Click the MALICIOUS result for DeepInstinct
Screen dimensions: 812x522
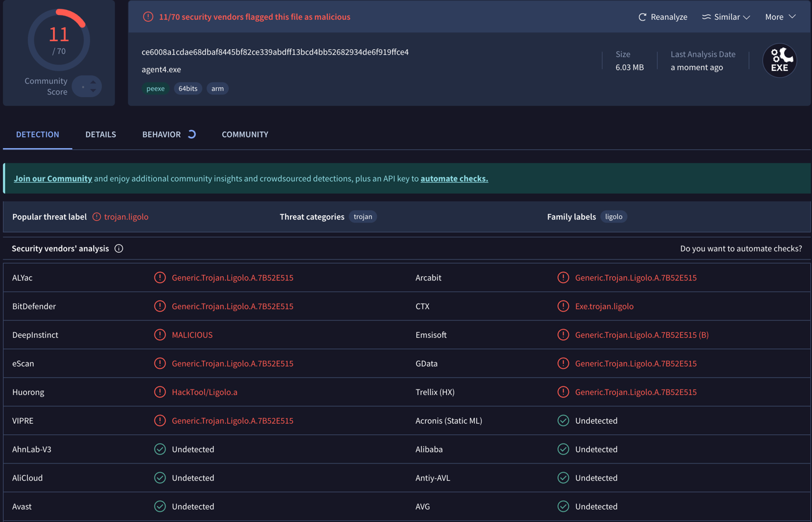[192, 335]
